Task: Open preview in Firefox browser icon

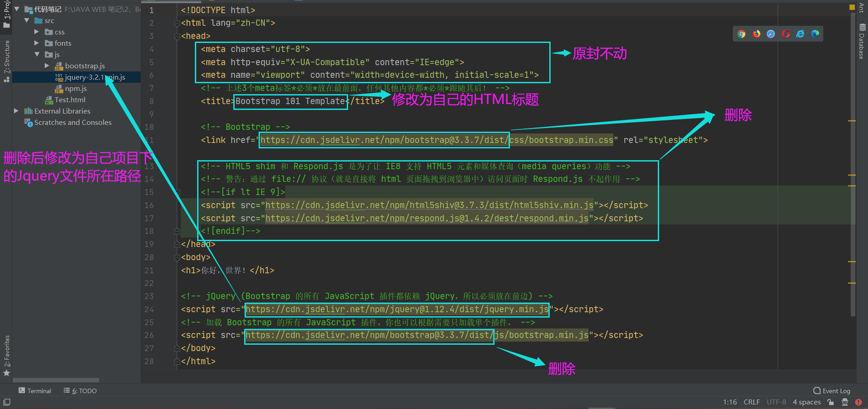Action: tap(756, 34)
